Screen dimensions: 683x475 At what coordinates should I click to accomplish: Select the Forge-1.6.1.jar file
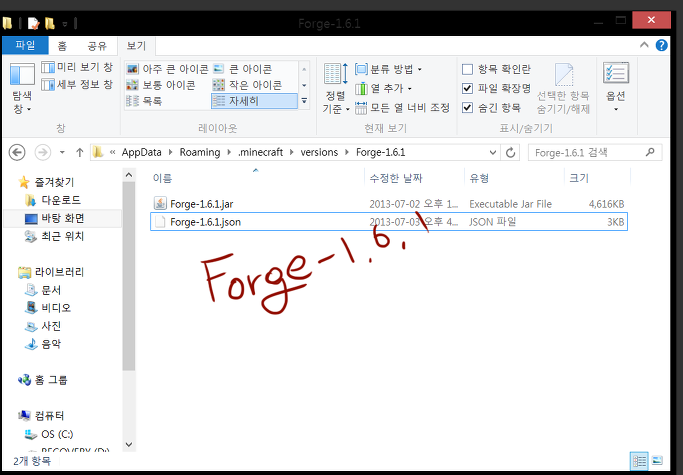[389, 204]
